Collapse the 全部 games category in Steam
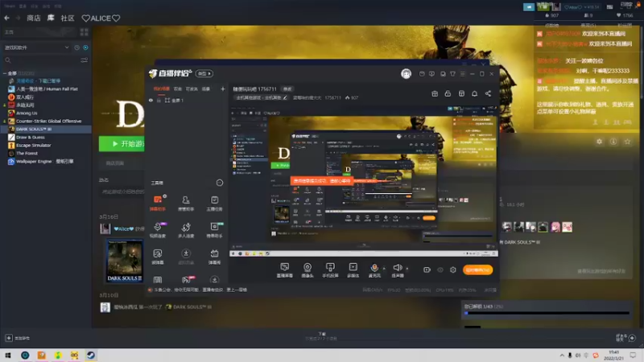644x362 pixels. [x=5, y=73]
